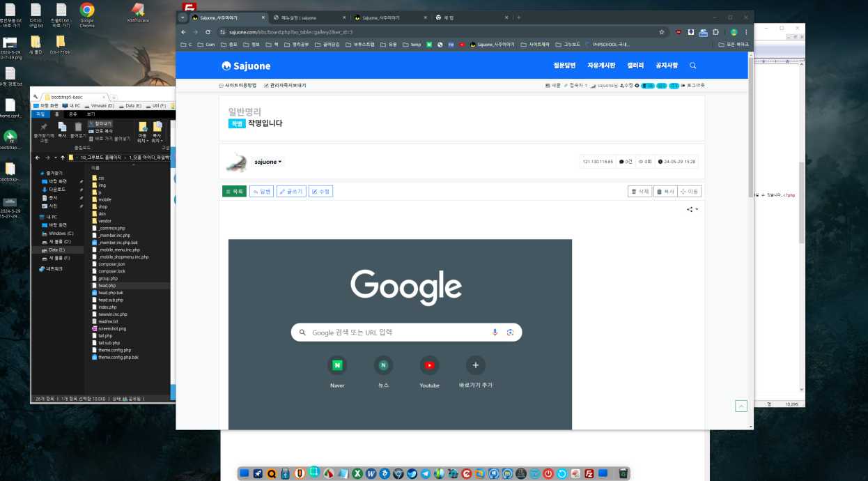Click the 이동 move button in post toolbar
868x481 pixels.
pyautogui.click(x=690, y=191)
